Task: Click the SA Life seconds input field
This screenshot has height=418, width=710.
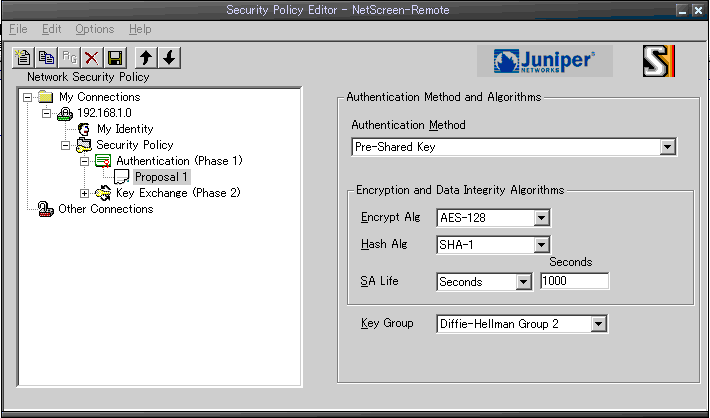Action: click(x=575, y=281)
